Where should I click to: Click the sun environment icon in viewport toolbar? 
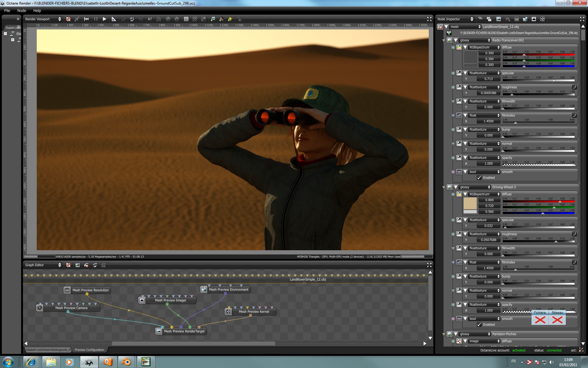click(230, 19)
